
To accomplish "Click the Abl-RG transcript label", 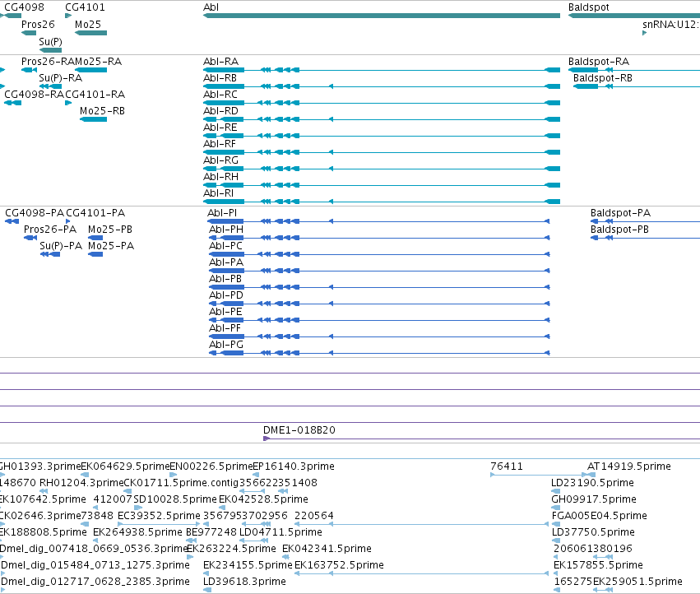I will point(220,160).
